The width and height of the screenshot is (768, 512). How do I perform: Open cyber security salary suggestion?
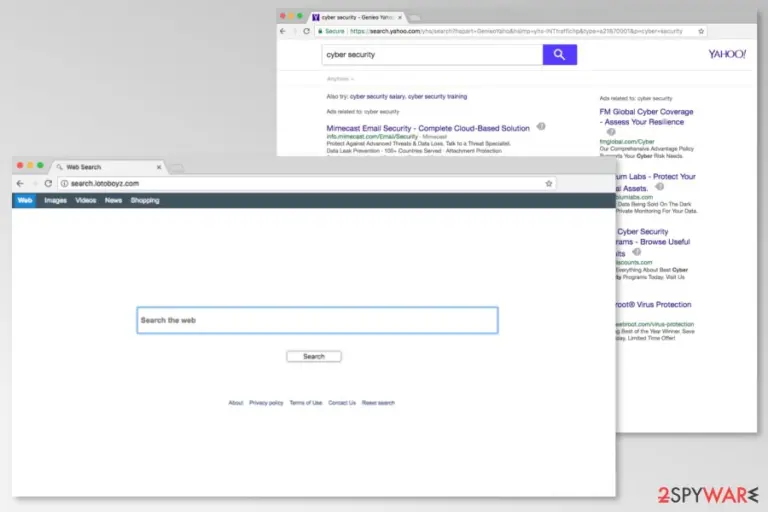pyautogui.click(x=377, y=97)
